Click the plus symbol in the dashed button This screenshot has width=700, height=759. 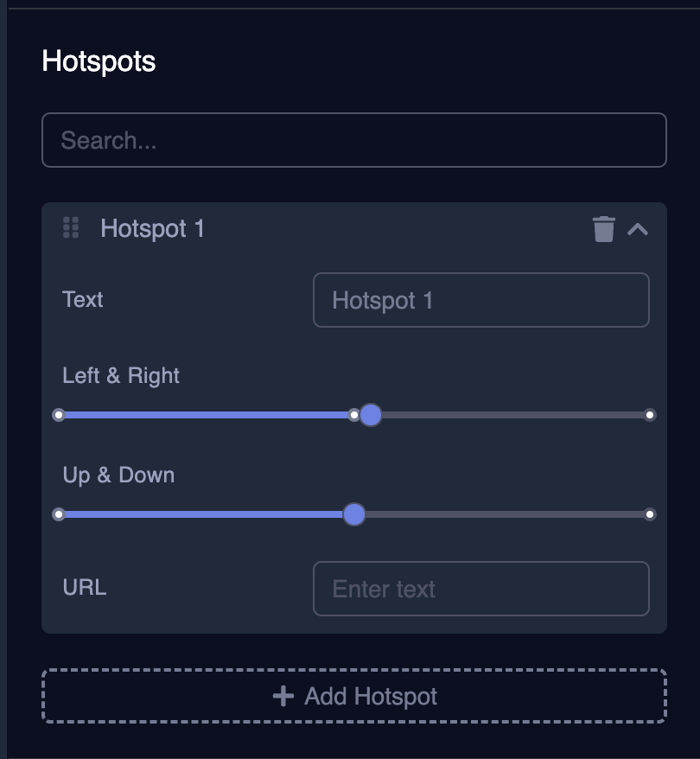click(283, 695)
